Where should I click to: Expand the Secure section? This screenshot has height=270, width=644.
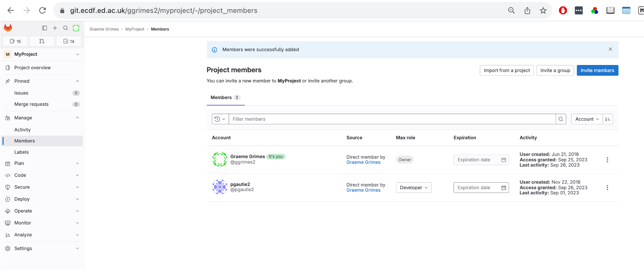pos(77,187)
